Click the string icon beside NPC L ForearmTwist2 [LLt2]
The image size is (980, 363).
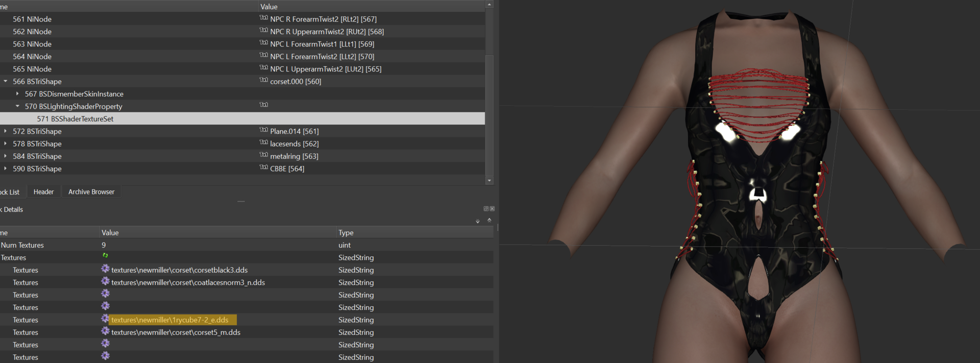[x=263, y=55]
